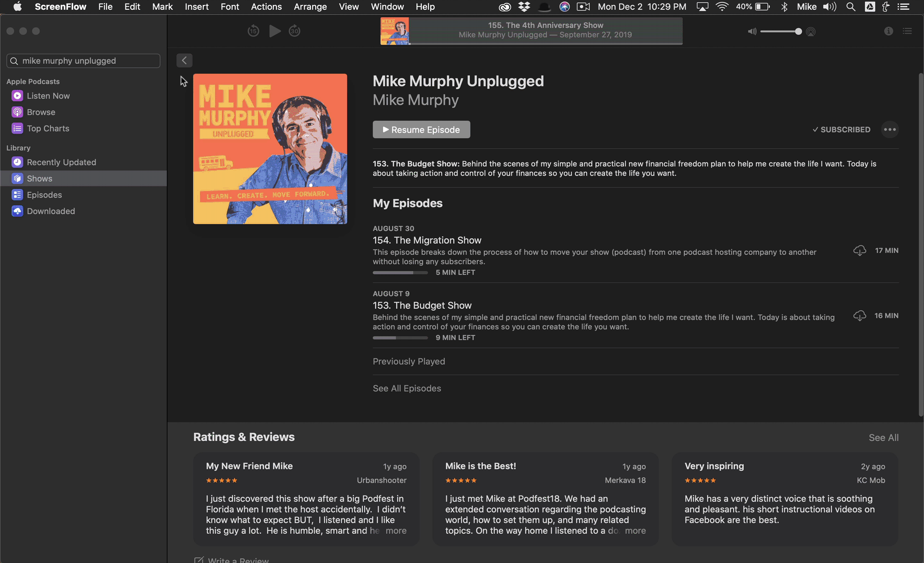This screenshot has height=563, width=924.
Task: Click the vertical scrollbar of the show page
Action: point(921,244)
